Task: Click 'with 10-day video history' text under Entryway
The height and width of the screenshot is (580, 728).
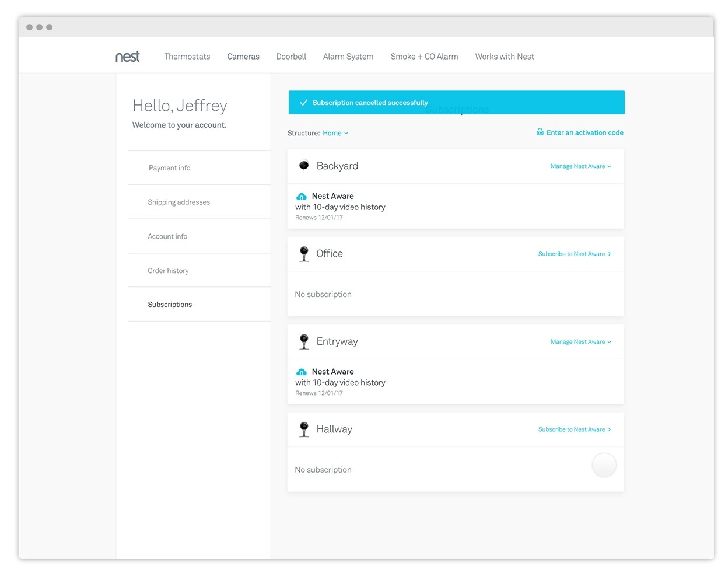Action: pyautogui.click(x=340, y=383)
